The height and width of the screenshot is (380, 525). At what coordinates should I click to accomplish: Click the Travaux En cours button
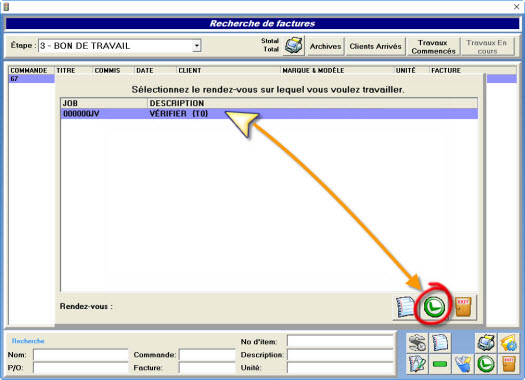point(488,46)
